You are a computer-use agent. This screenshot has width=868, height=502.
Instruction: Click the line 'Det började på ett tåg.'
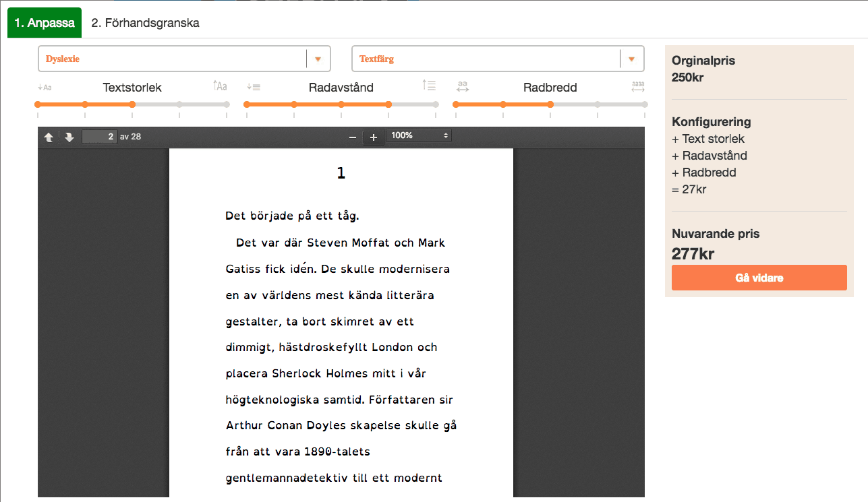292,217
